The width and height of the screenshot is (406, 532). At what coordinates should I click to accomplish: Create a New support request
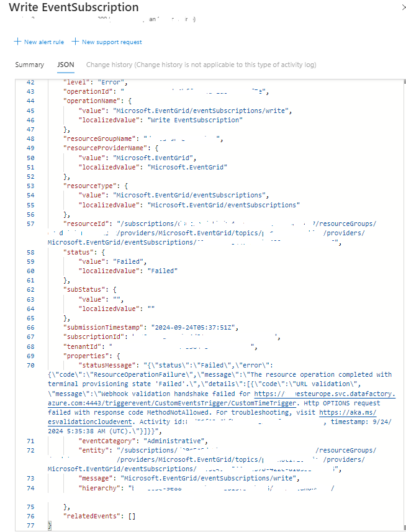(x=107, y=42)
